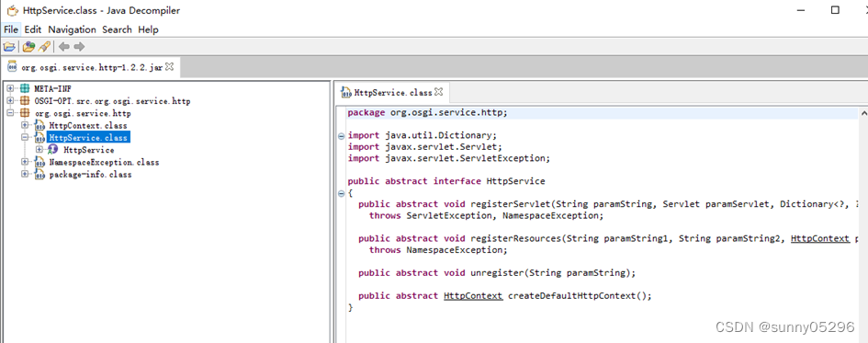Open the Help menu

148,29
